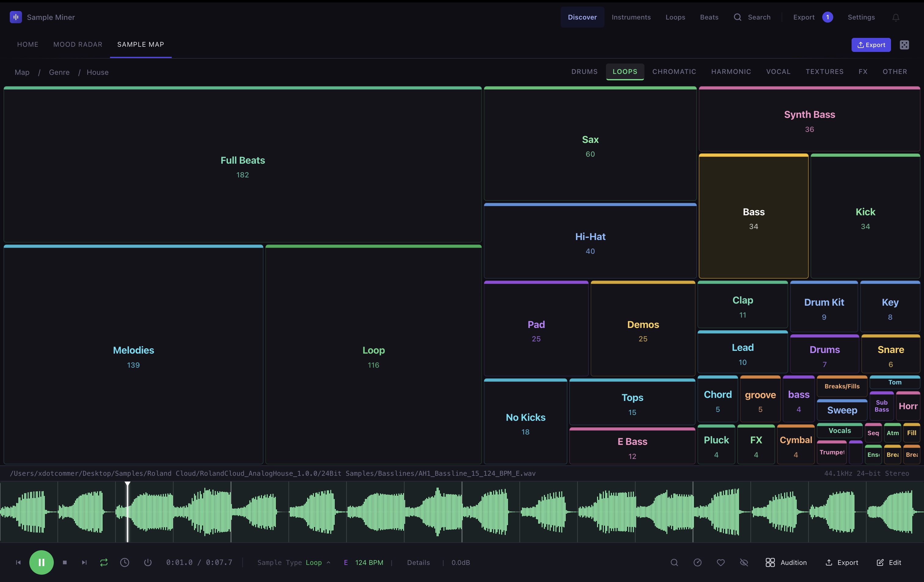Click the magnifier icon in player bar

coord(674,562)
